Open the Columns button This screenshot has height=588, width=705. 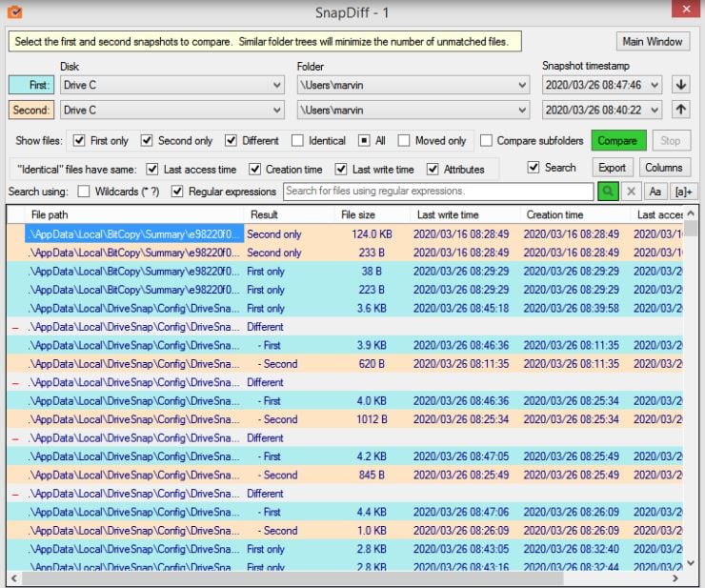click(664, 168)
